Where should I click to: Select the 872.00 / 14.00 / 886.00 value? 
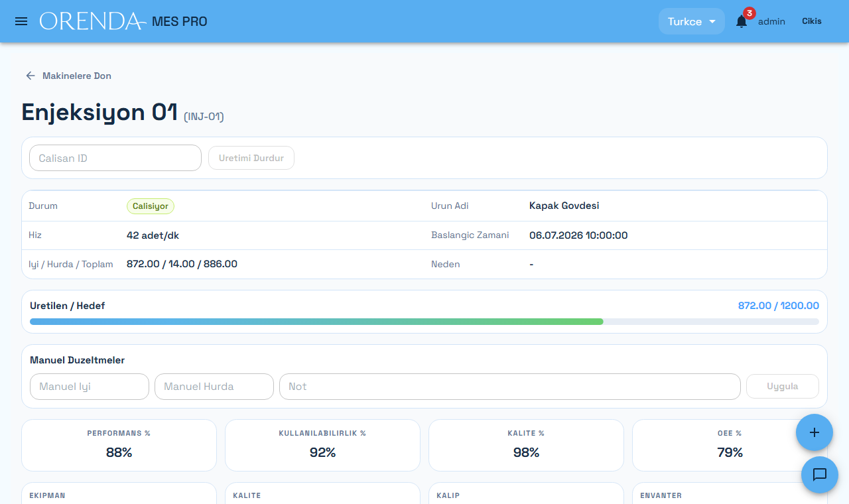click(x=182, y=264)
